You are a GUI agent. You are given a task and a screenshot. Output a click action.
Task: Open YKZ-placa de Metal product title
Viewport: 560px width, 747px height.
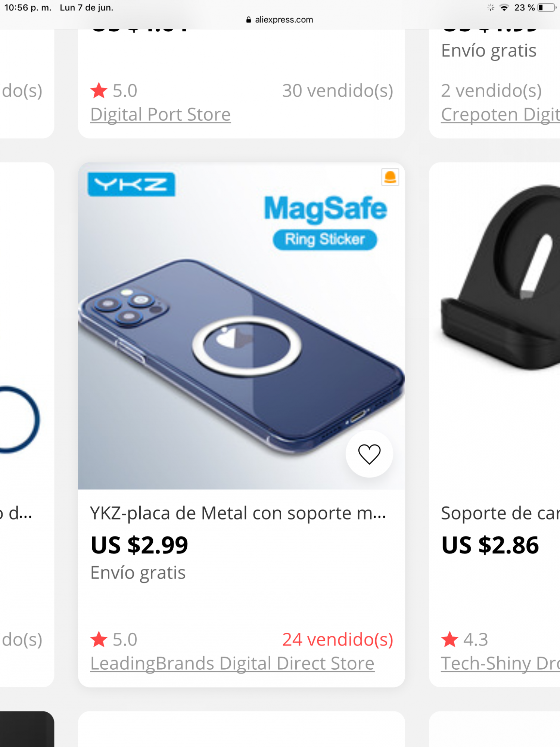click(x=238, y=513)
